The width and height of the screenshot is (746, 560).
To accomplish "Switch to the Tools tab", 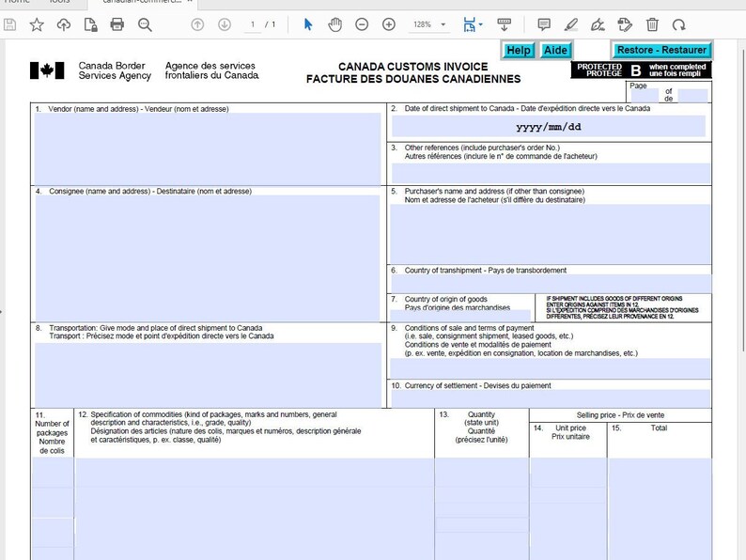I will coord(59,2).
